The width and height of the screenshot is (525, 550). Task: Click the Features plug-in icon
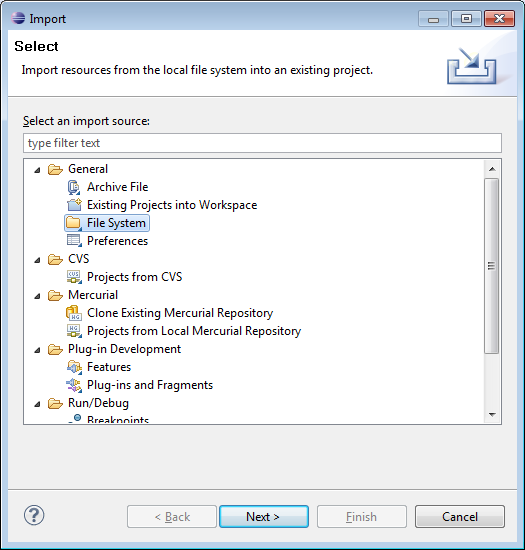tap(74, 367)
